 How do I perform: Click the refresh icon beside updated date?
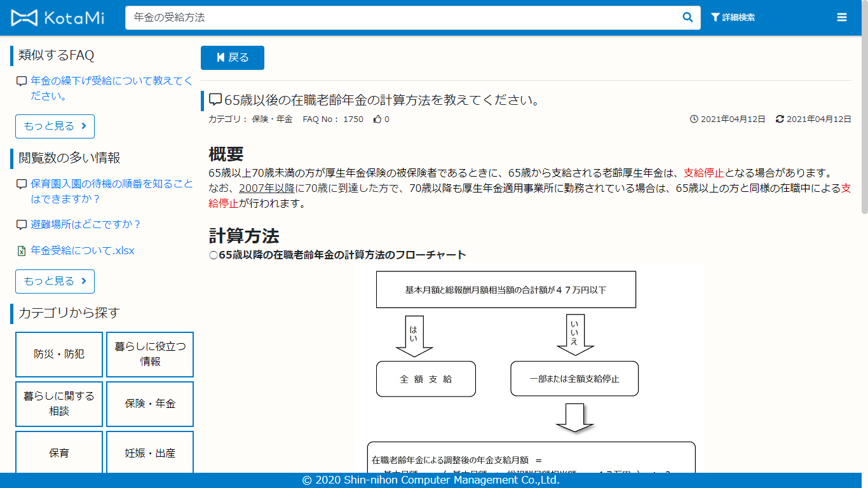tap(780, 119)
